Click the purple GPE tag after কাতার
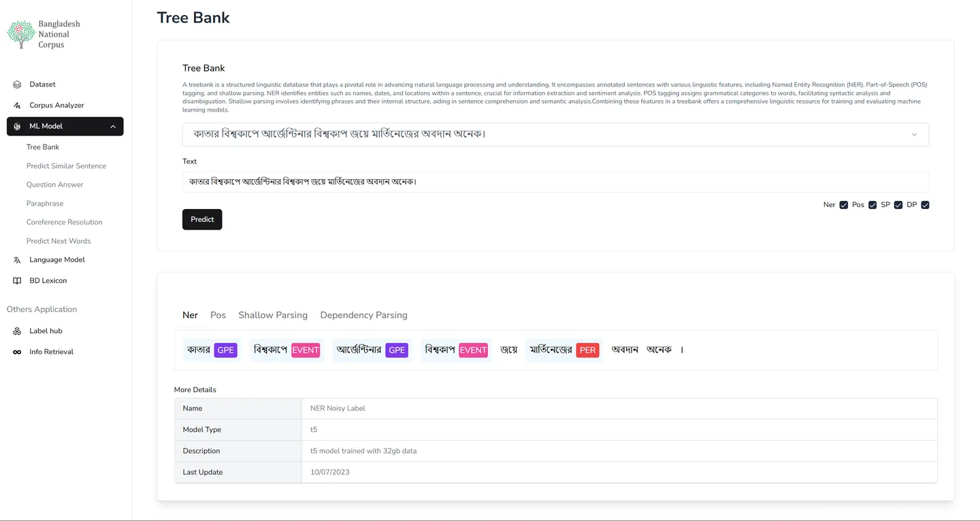 pyautogui.click(x=226, y=350)
